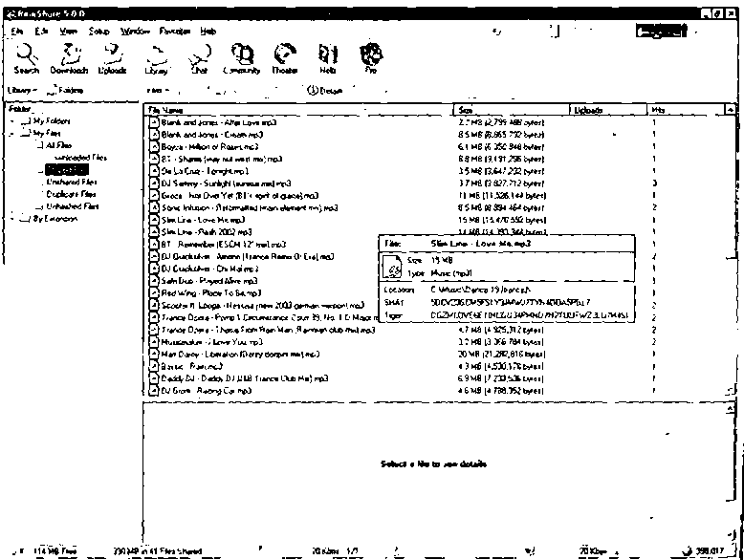
Task: Click scroll up arrow of the file list scrollbar
Action: 732,110
